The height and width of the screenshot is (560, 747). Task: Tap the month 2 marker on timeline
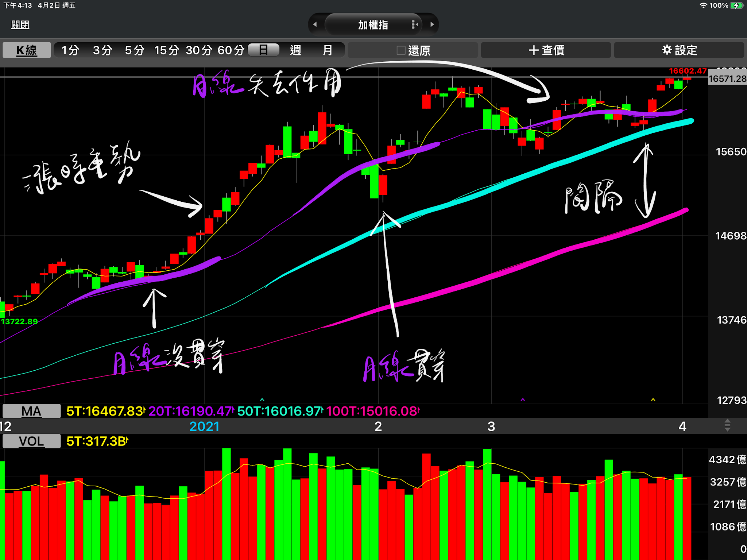click(x=378, y=426)
